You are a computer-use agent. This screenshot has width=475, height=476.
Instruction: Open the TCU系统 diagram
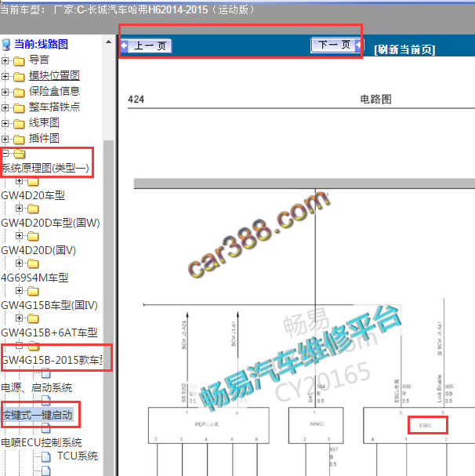click(78, 456)
